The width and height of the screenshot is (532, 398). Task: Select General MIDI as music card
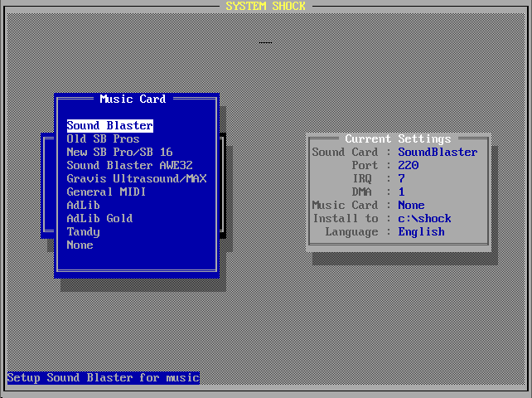click(106, 192)
